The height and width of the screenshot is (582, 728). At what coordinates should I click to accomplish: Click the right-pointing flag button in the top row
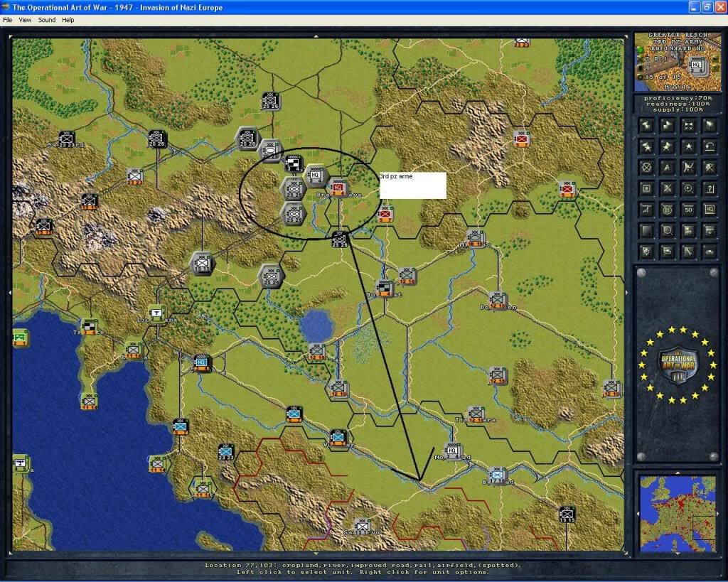point(667,125)
